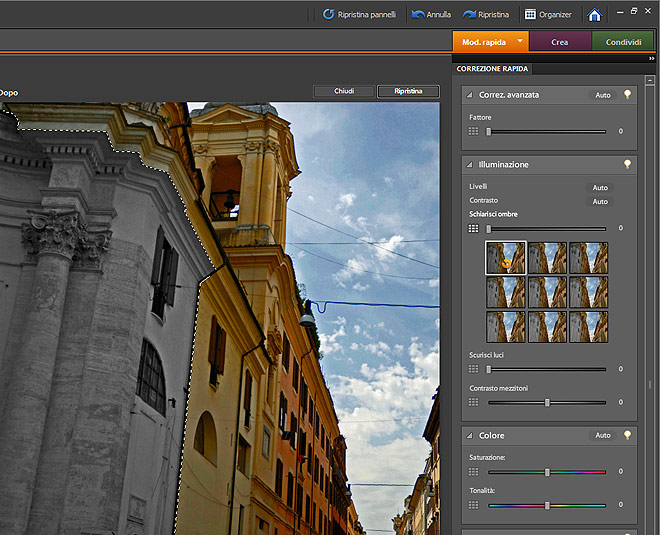Select top-right shadow preview thumbnail

tap(588, 258)
